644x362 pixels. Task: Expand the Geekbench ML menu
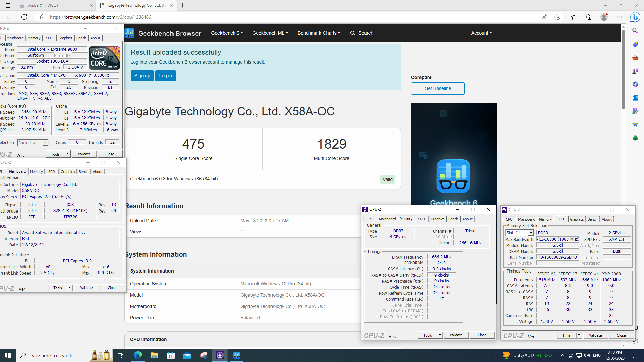270,33
